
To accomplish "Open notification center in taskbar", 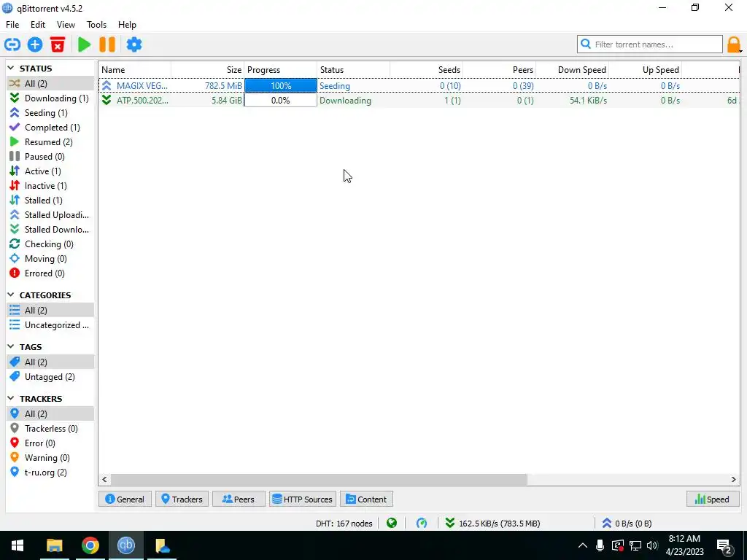I will pyautogui.click(x=724, y=546).
